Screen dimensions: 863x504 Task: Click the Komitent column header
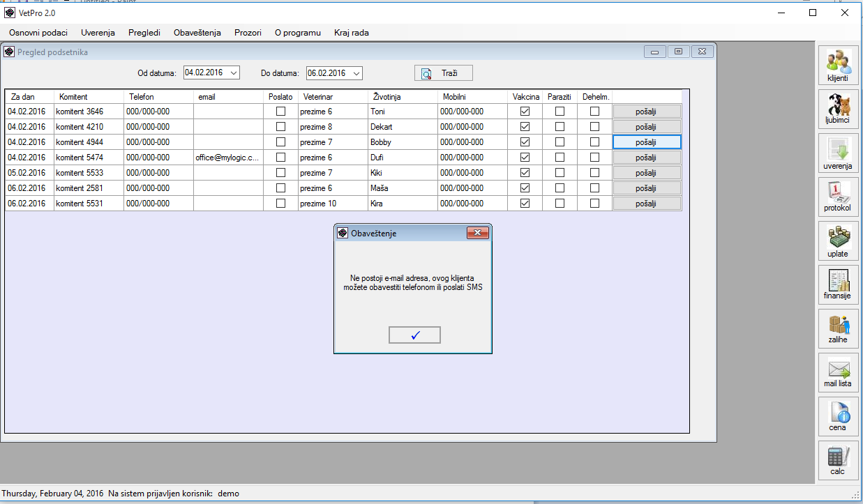[73, 97]
